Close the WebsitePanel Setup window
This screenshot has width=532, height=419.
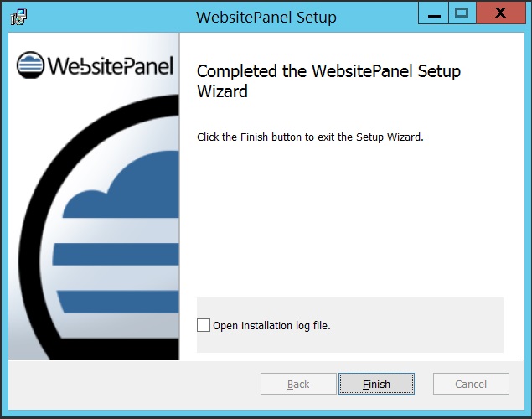coord(500,13)
